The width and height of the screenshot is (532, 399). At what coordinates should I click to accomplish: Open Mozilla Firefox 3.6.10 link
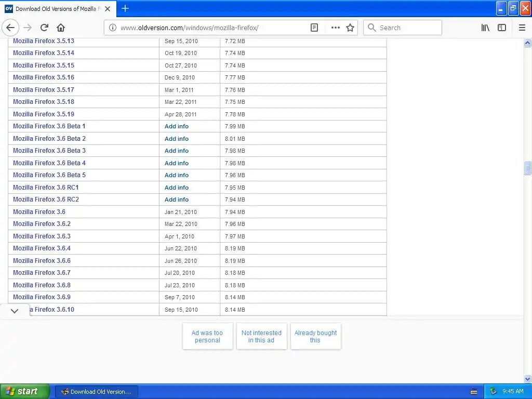[52, 310]
